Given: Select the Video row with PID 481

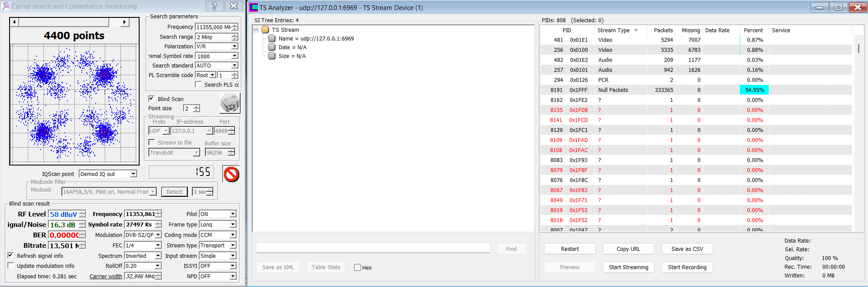Looking at the screenshot, I should 696,40.
